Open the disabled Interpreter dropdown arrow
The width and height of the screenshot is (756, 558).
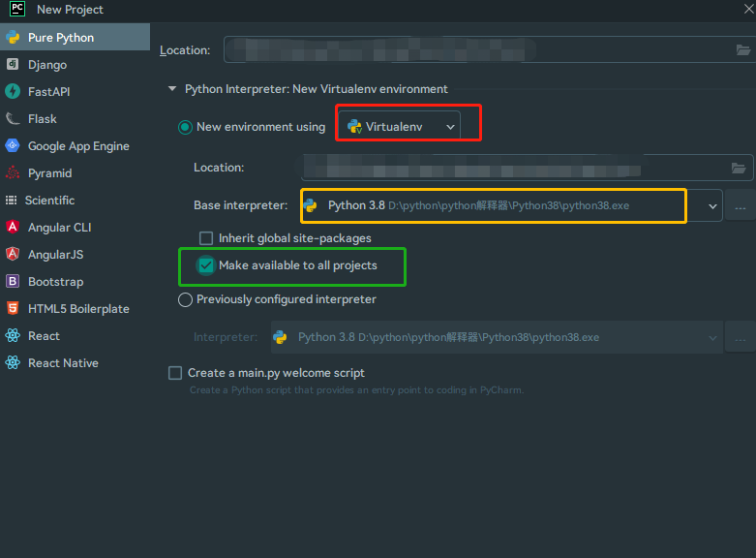tap(712, 338)
